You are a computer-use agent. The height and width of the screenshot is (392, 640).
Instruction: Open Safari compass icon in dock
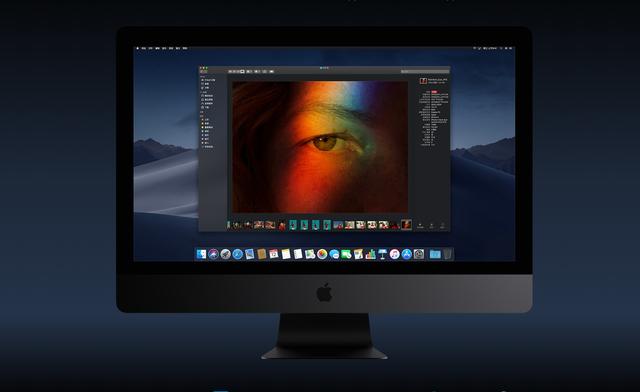tap(238, 254)
